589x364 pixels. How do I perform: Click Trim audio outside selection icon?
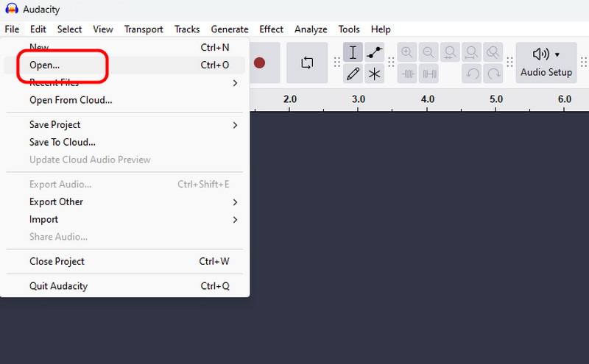[407, 74]
